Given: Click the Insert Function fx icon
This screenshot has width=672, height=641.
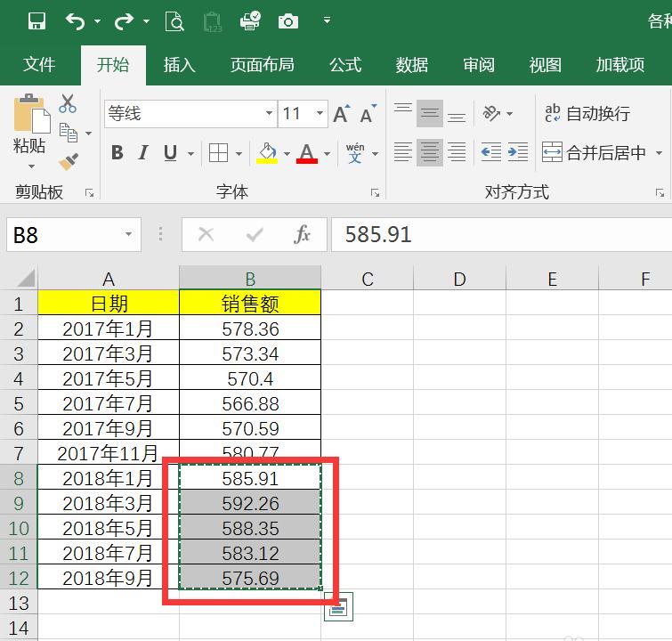Looking at the screenshot, I should point(302,234).
